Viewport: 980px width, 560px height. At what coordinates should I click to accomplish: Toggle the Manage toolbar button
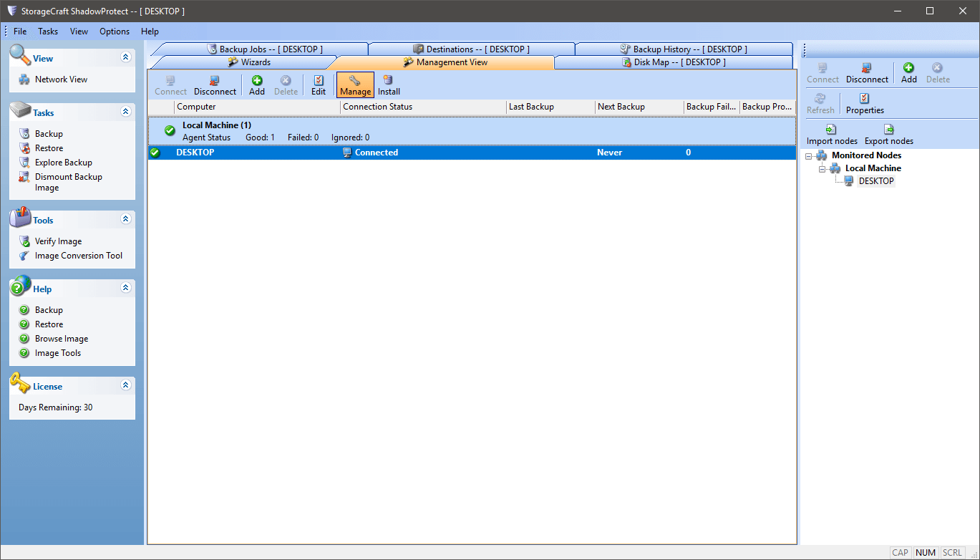(355, 85)
